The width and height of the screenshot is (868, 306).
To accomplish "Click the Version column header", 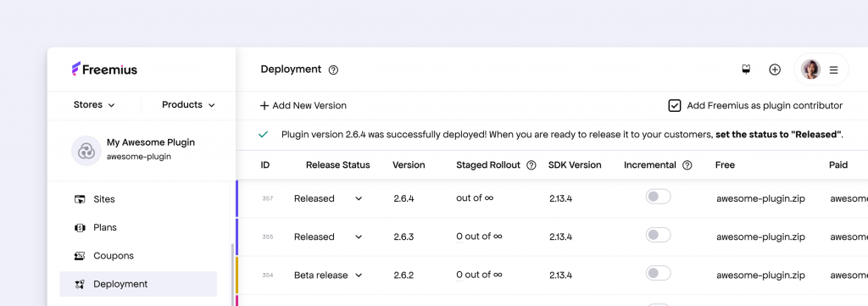I will coord(409,165).
